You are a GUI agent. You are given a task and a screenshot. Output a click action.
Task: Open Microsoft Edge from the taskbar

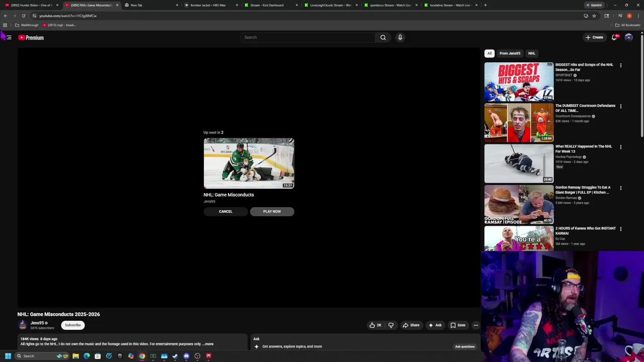click(x=87, y=356)
